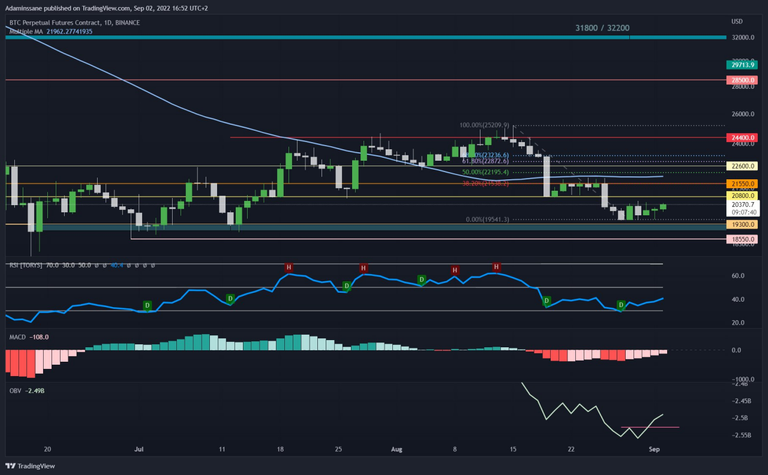Click the Jul label on the time axis
Viewport: 768px width, 475px height.
[x=139, y=449]
